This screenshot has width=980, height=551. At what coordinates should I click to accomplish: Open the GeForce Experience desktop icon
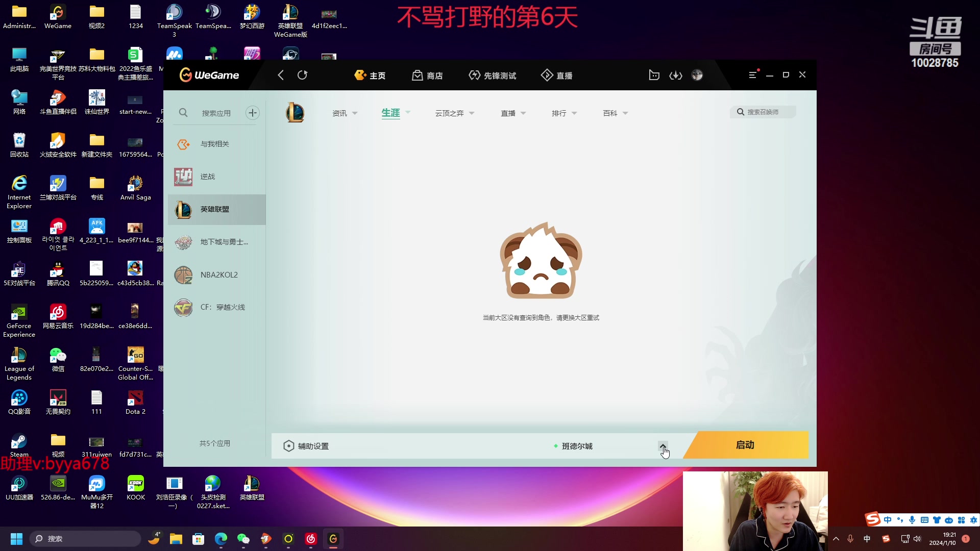coord(19,321)
